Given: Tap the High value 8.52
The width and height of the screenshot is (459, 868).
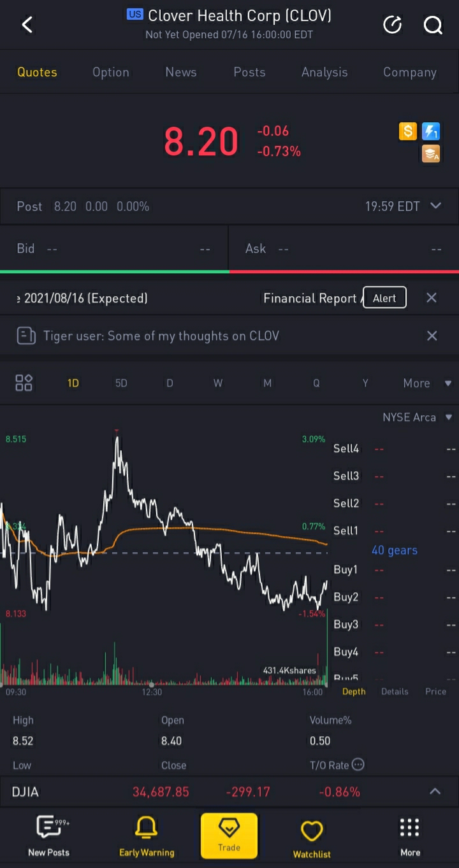Looking at the screenshot, I should (x=23, y=741).
